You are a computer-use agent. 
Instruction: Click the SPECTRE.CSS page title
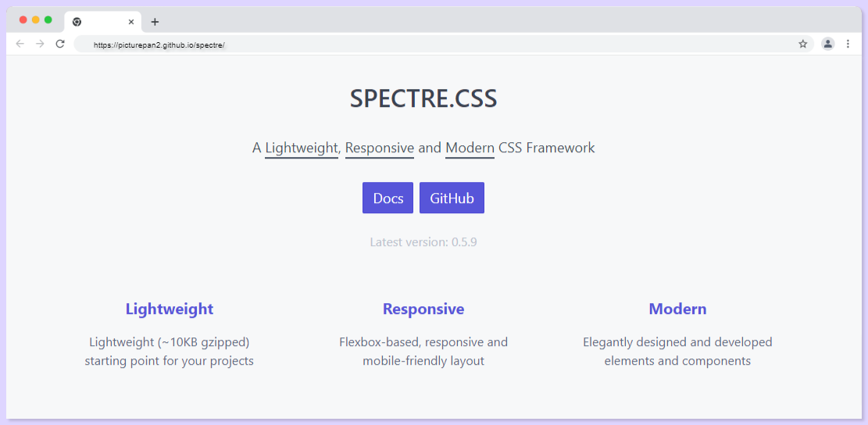pos(423,99)
